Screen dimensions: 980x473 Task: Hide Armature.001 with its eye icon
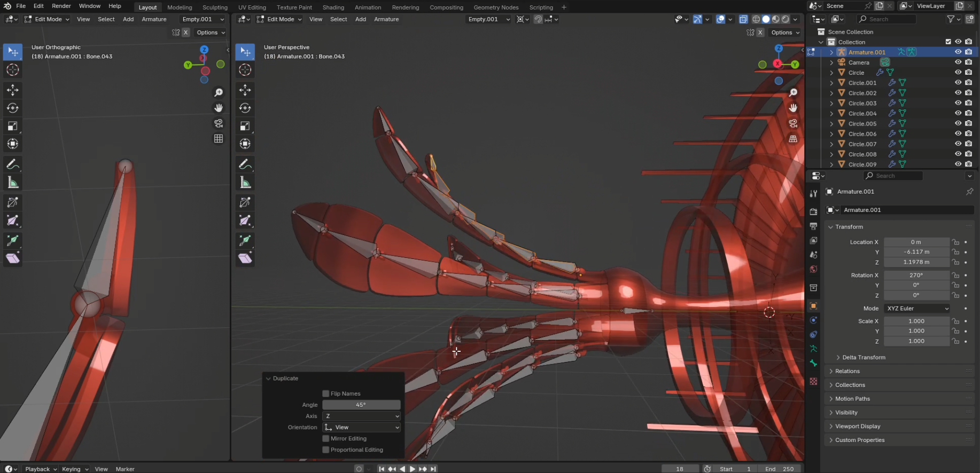[958, 52]
